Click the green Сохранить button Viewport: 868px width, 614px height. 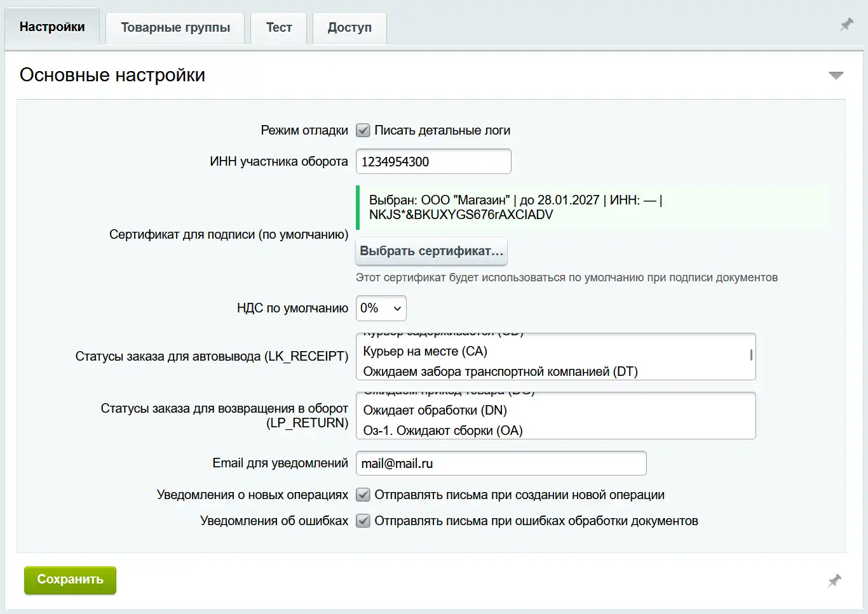70,580
